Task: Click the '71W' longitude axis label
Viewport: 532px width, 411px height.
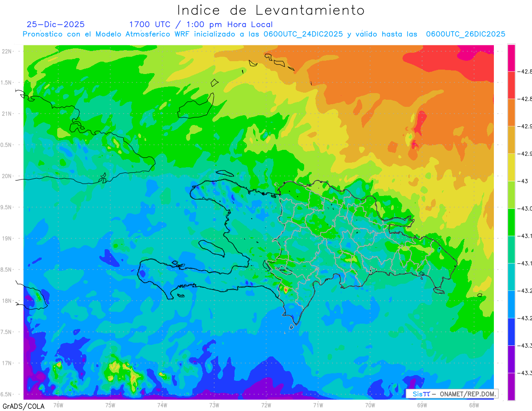Action: point(318,405)
